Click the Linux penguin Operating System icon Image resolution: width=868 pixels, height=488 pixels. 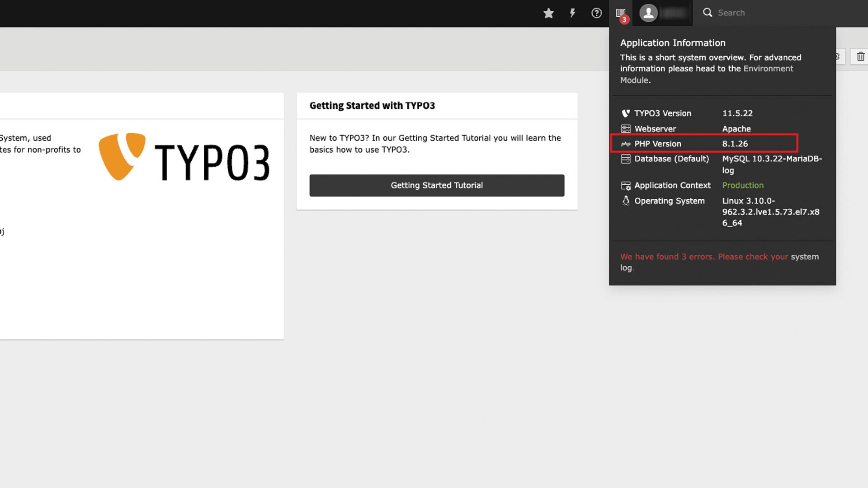pos(626,201)
